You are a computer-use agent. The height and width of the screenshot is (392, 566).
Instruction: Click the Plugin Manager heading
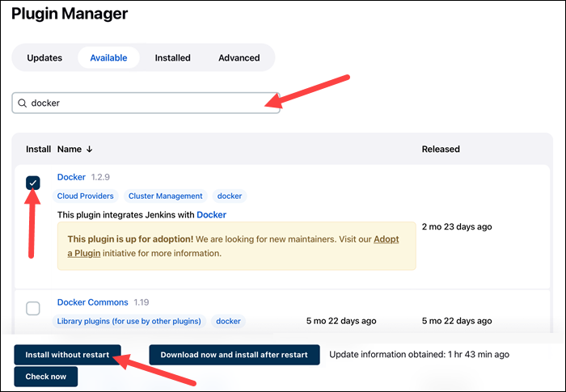tap(70, 14)
